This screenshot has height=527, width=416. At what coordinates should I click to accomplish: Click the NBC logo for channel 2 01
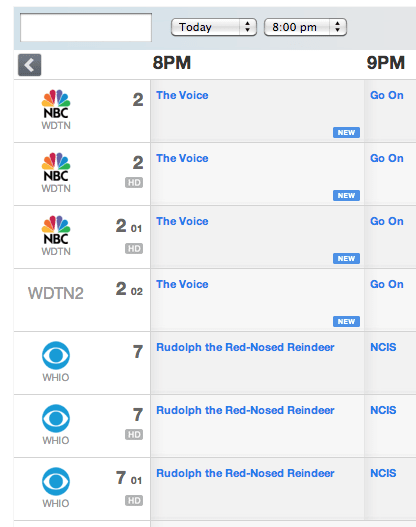[x=56, y=236]
